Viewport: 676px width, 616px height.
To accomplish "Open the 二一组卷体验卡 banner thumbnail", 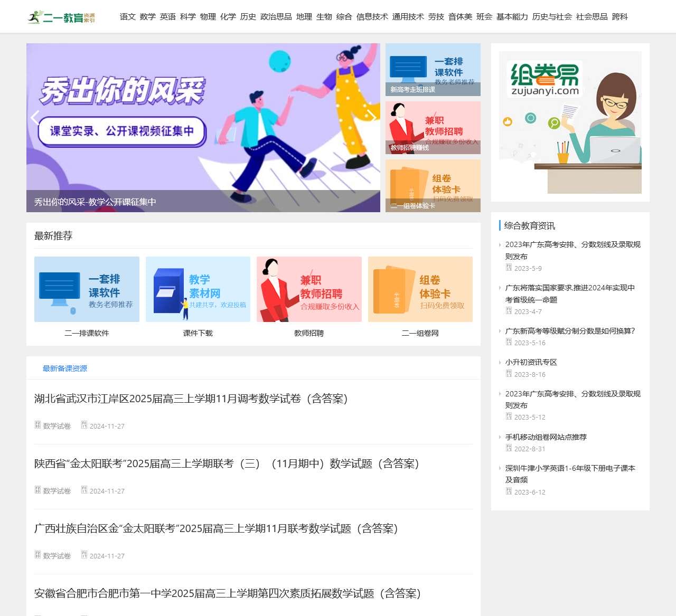I will [433, 186].
